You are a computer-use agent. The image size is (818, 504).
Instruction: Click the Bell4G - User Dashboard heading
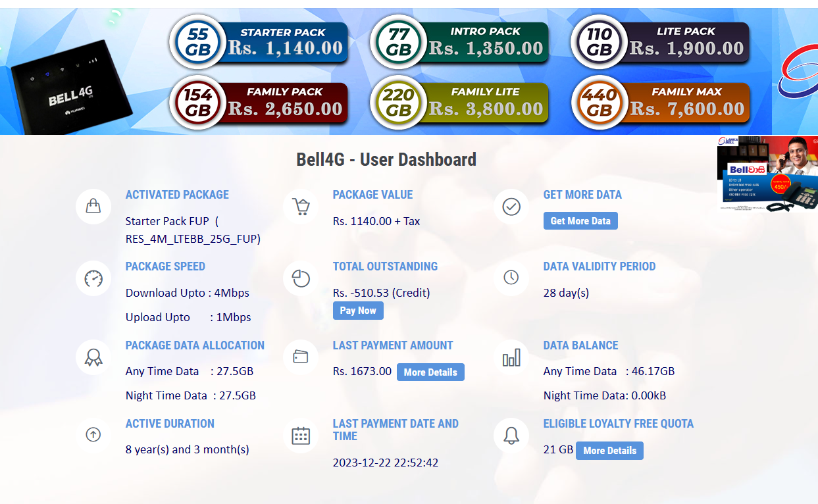point(386,160)
